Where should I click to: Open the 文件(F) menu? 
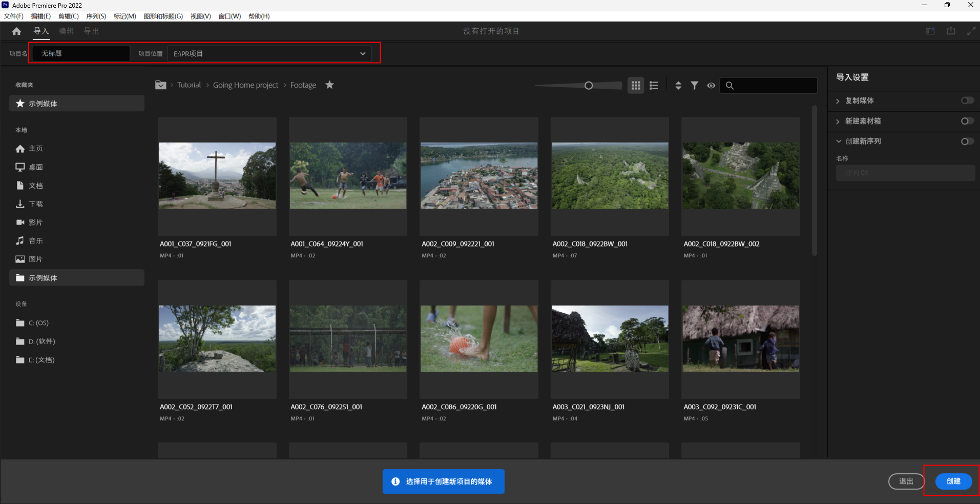[x=13, y=16]
